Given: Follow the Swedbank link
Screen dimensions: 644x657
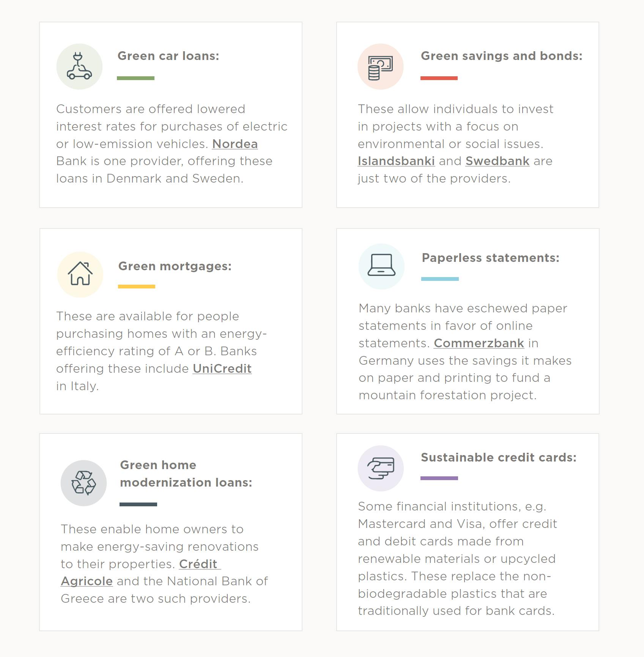Looking at the screenshot, I should pyautogui.click(x=498, y=161).
